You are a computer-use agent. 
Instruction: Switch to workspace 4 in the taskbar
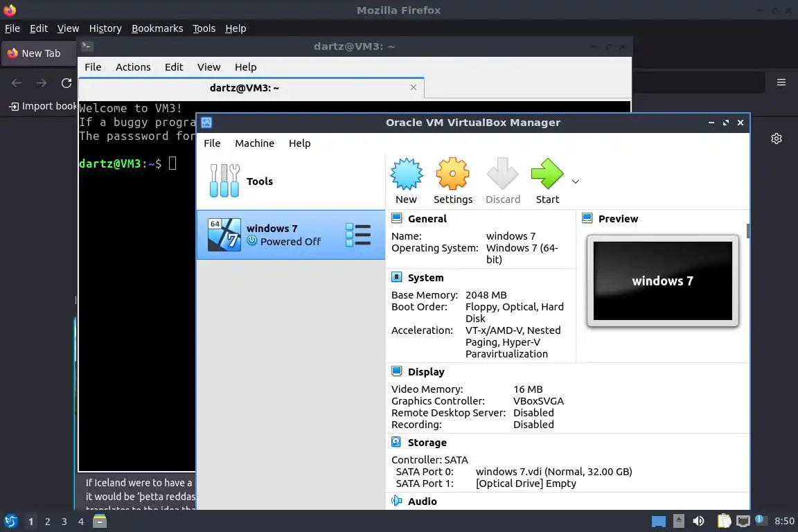[x=80, y=522]
